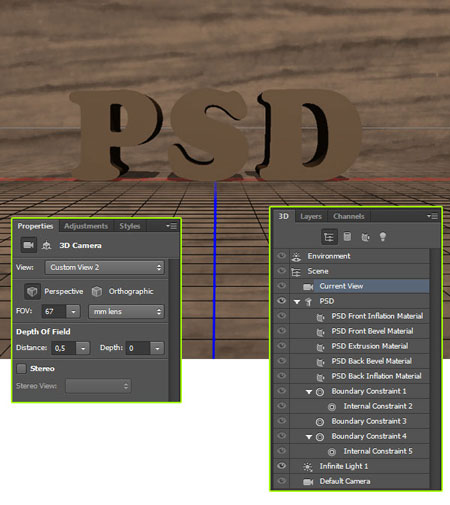Switch to the Layers tab
The image size is (450, 505).
pyautogui.click(x=311, y=216)
